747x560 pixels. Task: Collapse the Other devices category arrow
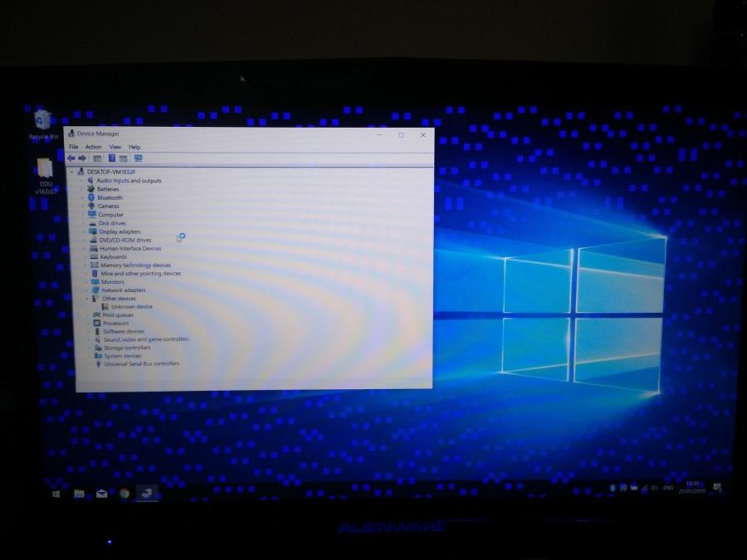point(86,299)
